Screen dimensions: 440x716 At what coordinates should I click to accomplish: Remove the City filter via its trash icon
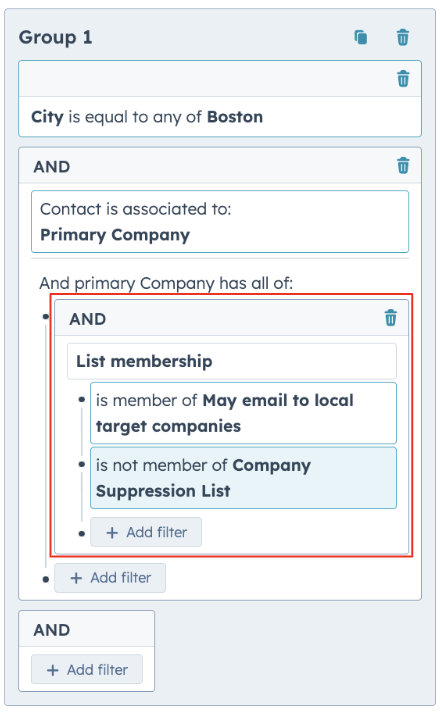[x=403, y=79]
